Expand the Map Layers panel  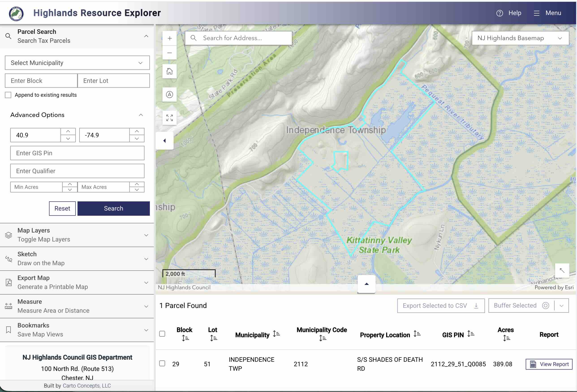(x=77, y=235)
